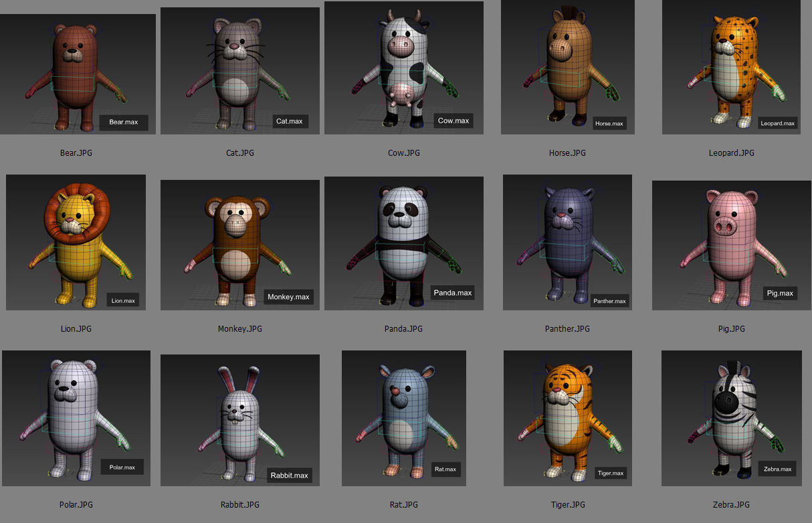Image resolution: width=812 pixels, height=523 pixels.
Task: Click the Panda.max label overlay
Action: (x=453, y=292)
